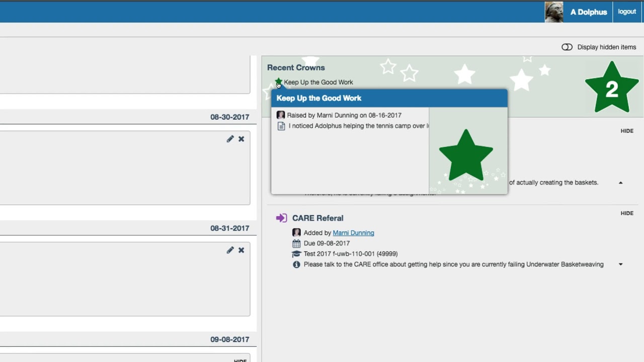Click the note document icon in the popup
The image size is (644, 362).
[x=281, y=126]
